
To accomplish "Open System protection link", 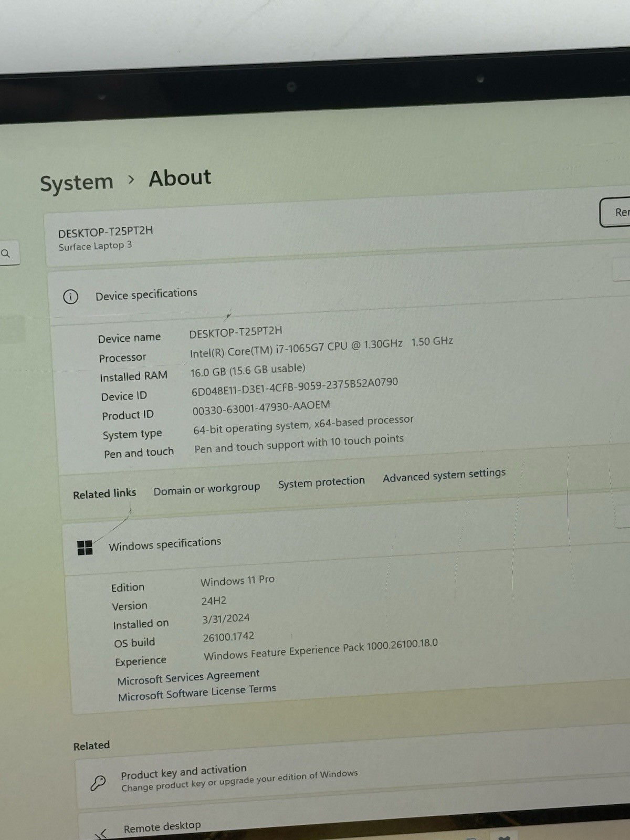I will (321, 482).
